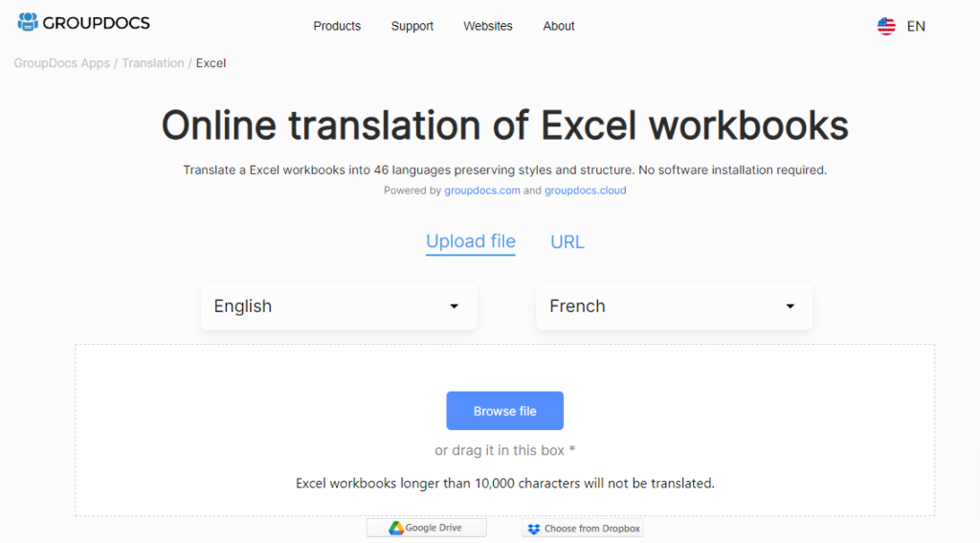Click the GroupDocs logo icon

pyautogui.click(x=28, y=22)
